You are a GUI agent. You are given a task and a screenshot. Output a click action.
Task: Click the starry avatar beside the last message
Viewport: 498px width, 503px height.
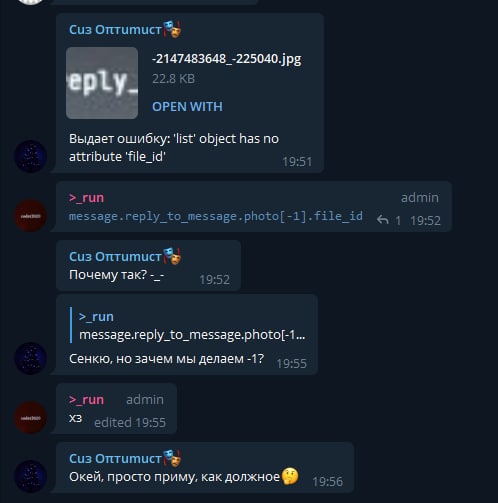tap(31, 476)
